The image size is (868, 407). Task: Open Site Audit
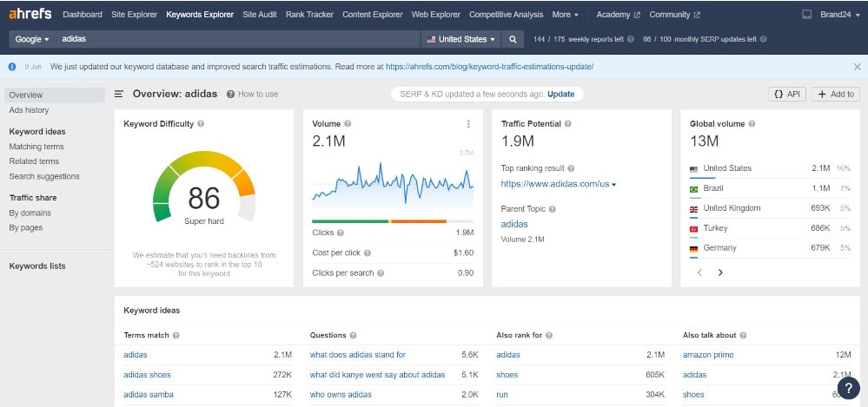pyautogui.click(x=260, y=15)
